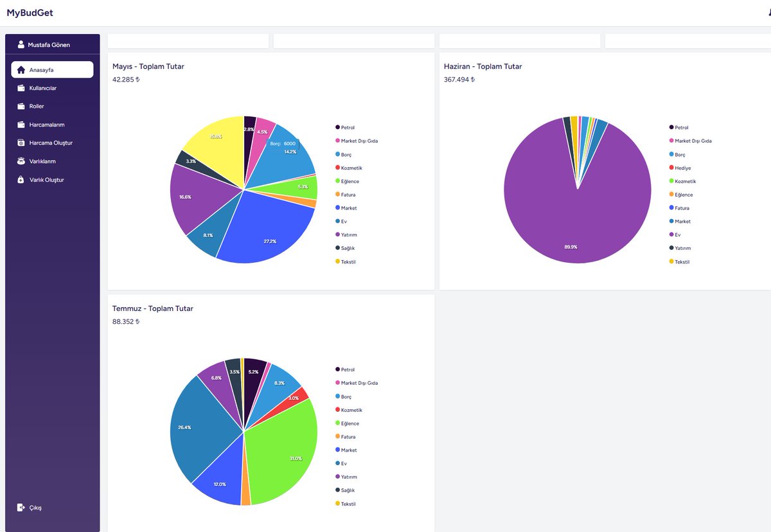Toggle Petrol legend in Mayıs chart

pos(345,128)
